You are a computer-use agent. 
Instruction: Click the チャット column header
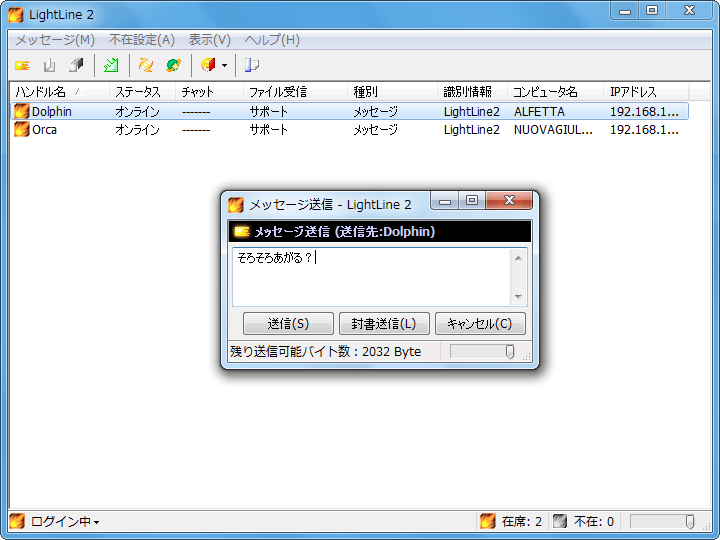pos(209,92)
